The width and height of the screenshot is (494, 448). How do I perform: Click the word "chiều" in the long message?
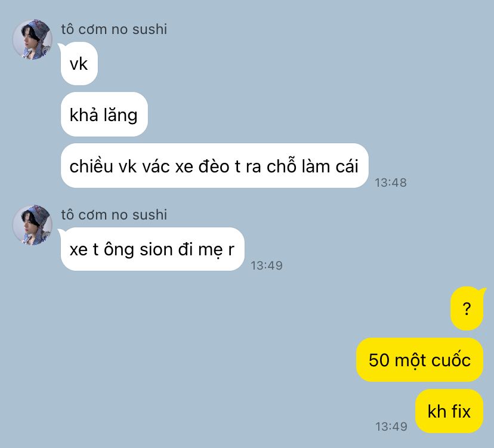pos(91,166)
